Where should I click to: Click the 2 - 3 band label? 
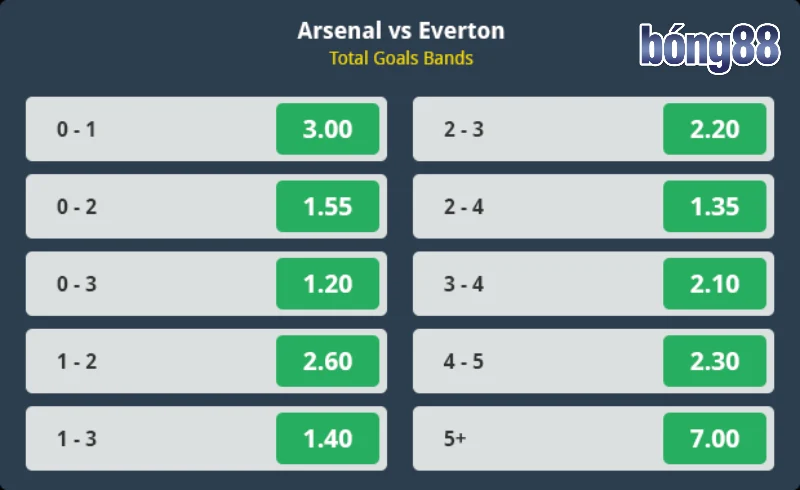click(x=464, y=129)
